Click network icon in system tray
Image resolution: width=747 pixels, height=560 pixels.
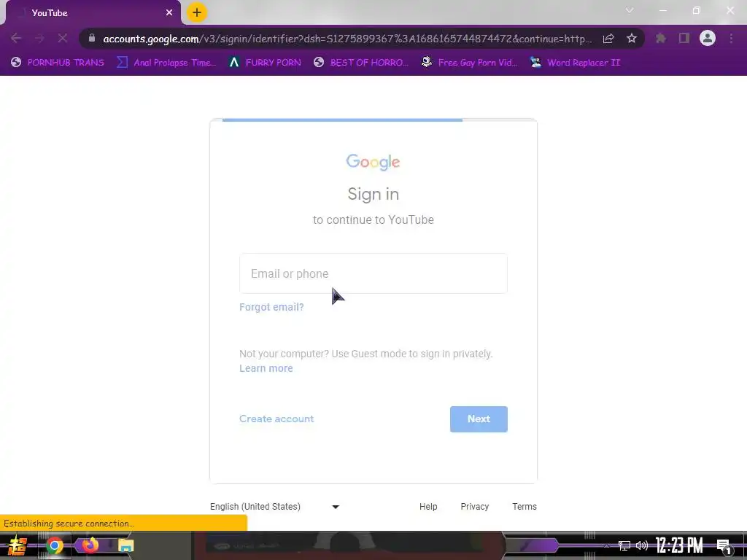tap(624, 545)
